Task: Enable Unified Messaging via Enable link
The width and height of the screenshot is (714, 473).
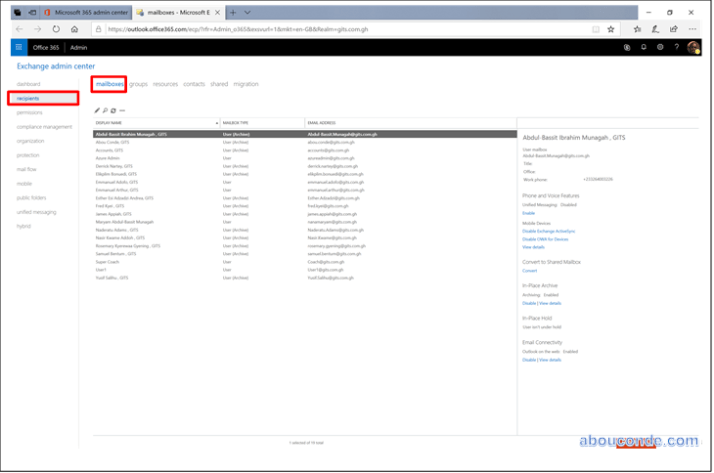Action: [528, 213]
